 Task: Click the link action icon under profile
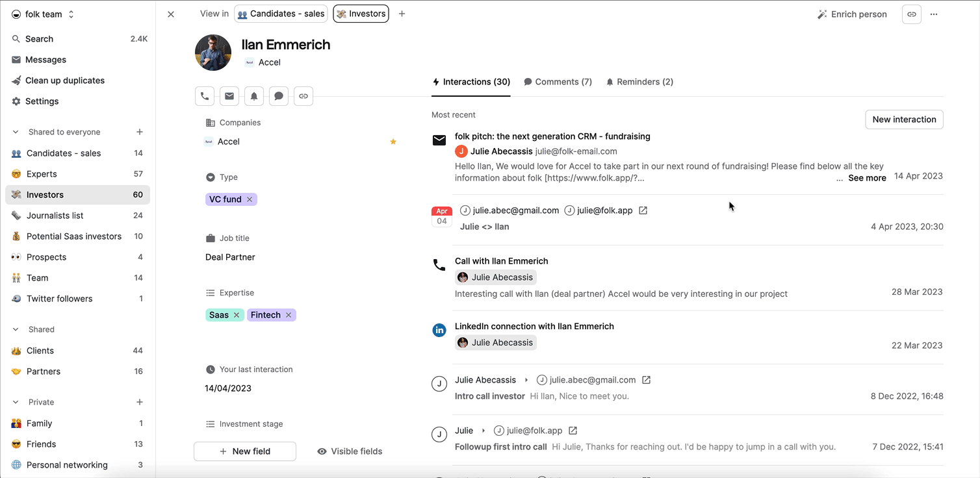(x=303, y=96)
